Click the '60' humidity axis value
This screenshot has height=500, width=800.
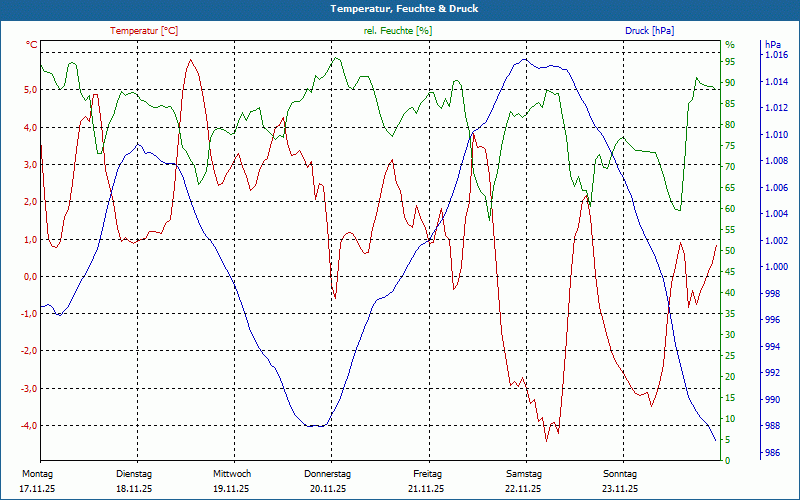pyautogui.click(x=730, y=209)
